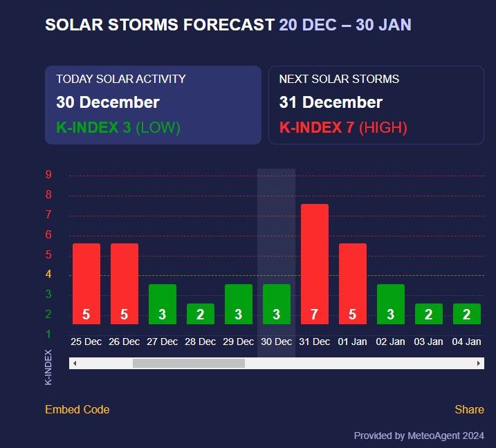
Task: Click the scrollbar left arrow
Action: (75, 363)
